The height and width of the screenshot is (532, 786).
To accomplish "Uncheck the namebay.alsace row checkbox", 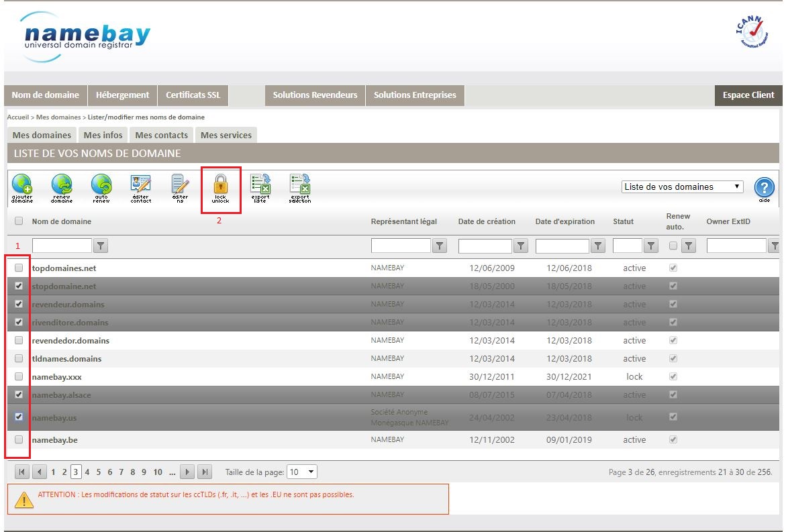I will click(x=19, y=394).
